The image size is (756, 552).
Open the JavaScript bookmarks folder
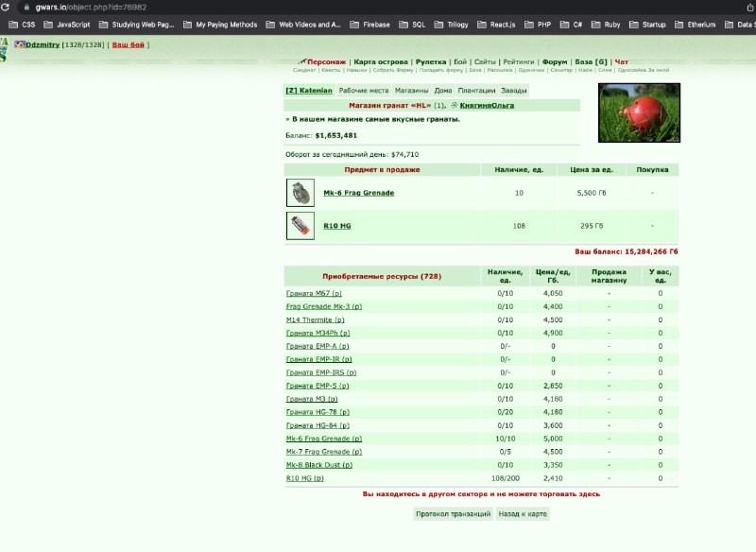66,25
